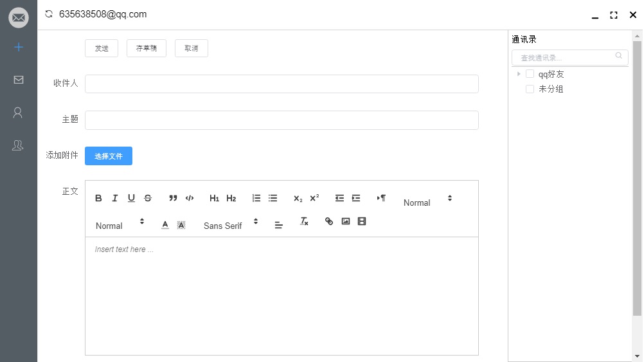The height and width of the screenshot is (362, 644).
Task: Click the plus compose icon in sidebar
Action: tap(19, 47)
